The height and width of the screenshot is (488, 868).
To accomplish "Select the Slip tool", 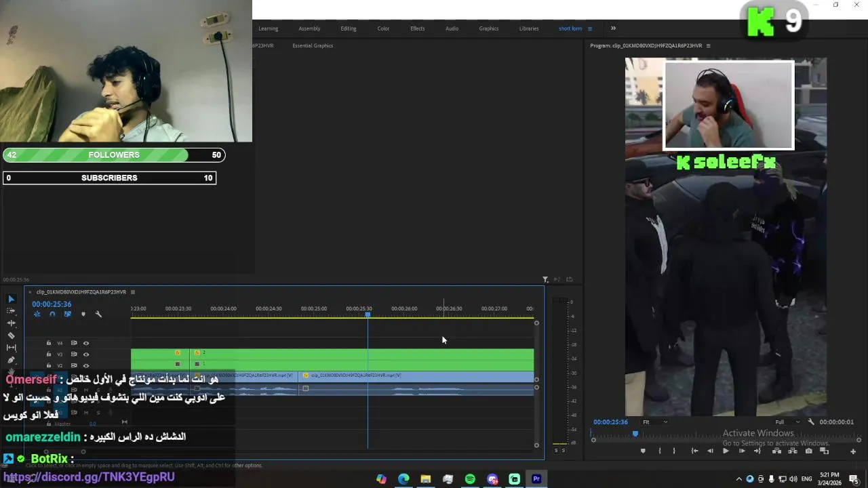I will (11, 347).
